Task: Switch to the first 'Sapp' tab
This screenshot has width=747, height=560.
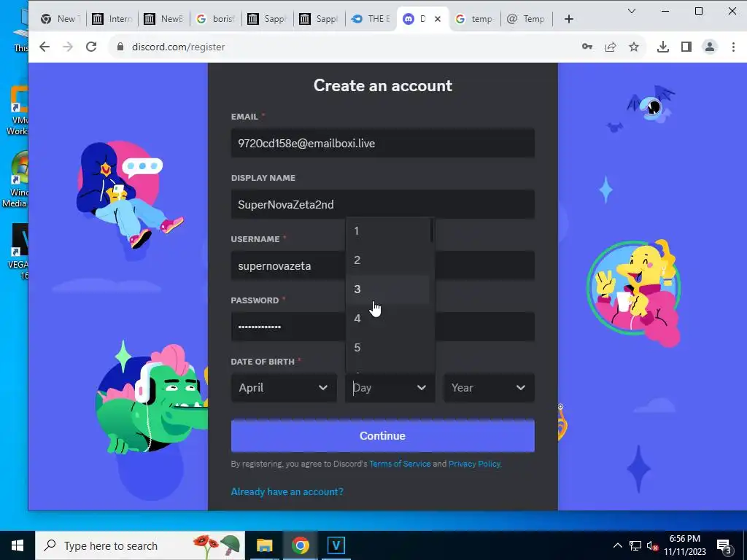Action: point(268,19)
